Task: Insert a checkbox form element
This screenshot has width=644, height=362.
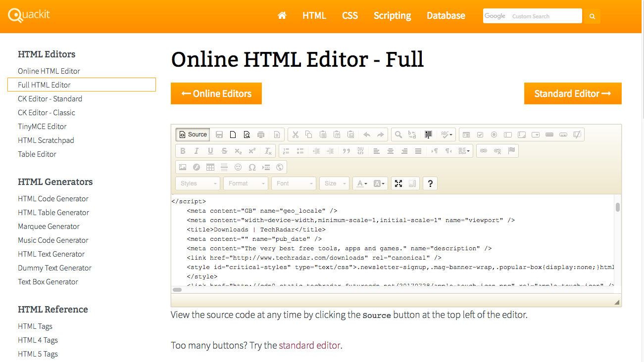Action: pyautogui.click(x=480, y=134)
